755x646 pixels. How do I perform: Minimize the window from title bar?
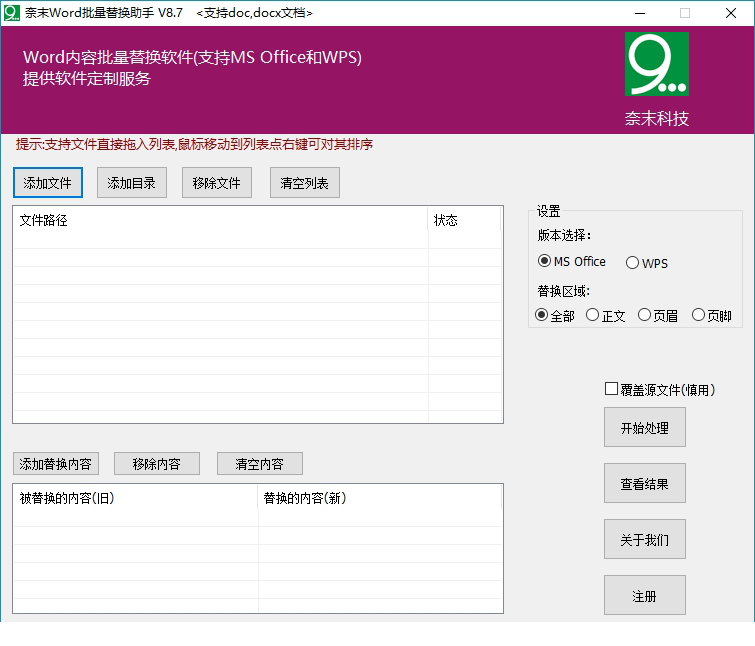coord(639,13)
